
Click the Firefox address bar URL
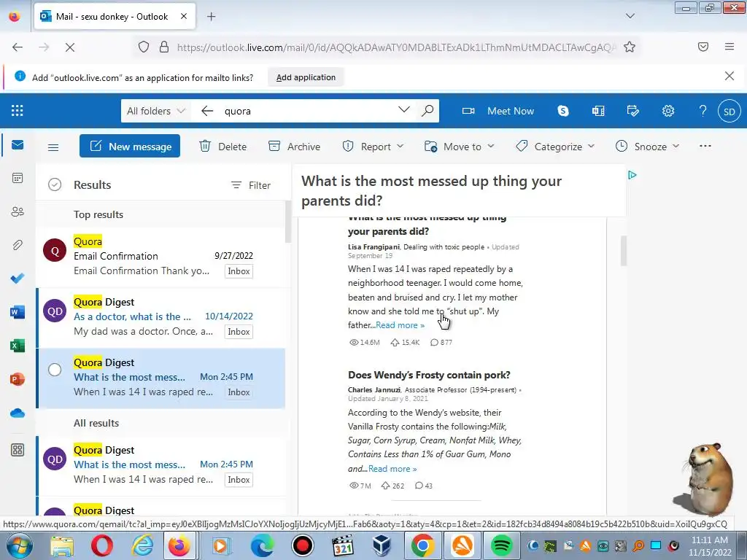395,47
